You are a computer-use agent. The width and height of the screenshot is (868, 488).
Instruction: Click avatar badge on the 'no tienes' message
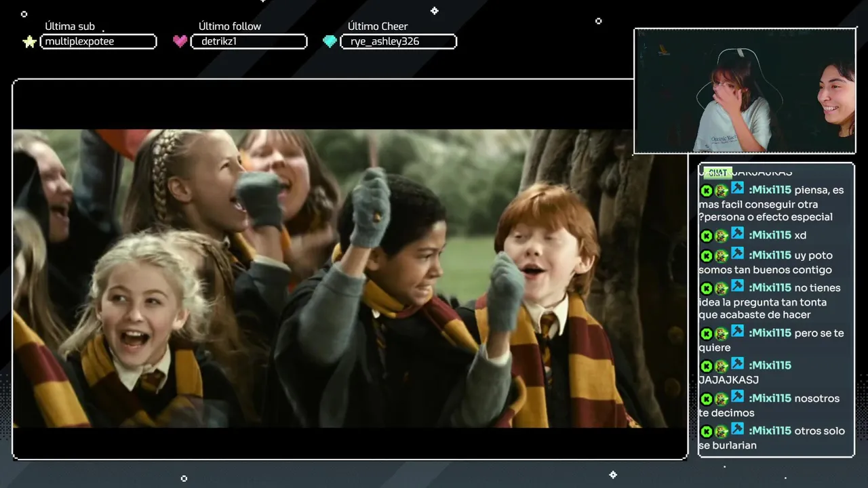(x=722, y=289)
